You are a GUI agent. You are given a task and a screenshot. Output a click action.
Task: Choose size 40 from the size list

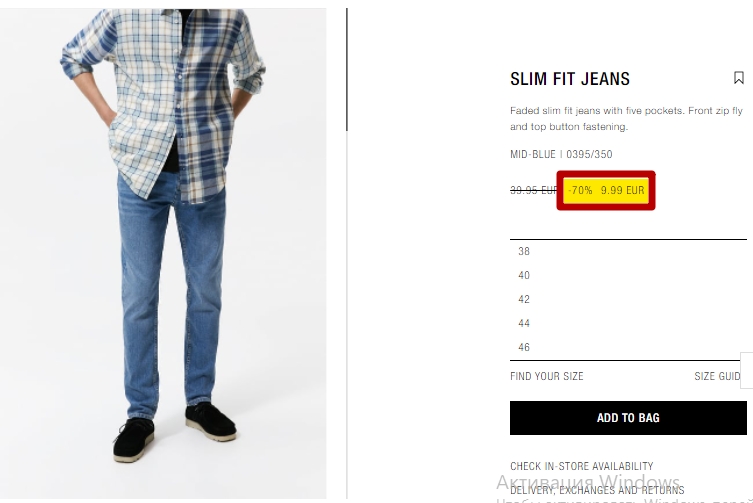pos(628,275)
